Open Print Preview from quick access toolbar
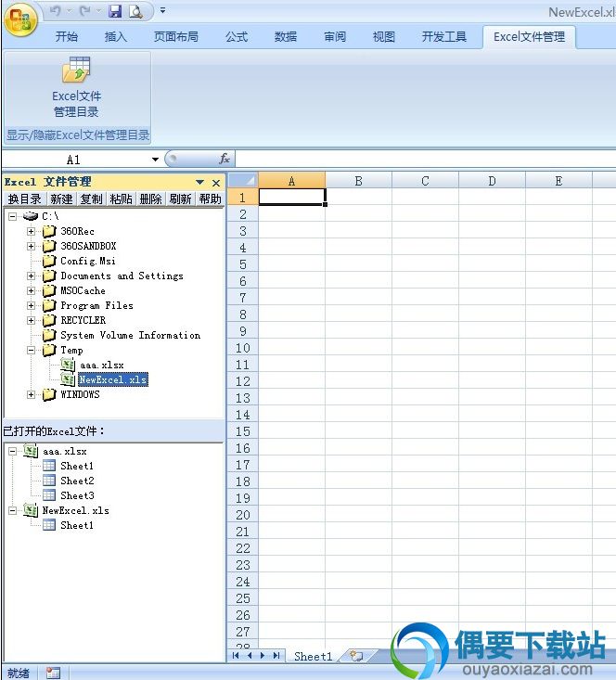616x680 pixels. pos(135,11)
